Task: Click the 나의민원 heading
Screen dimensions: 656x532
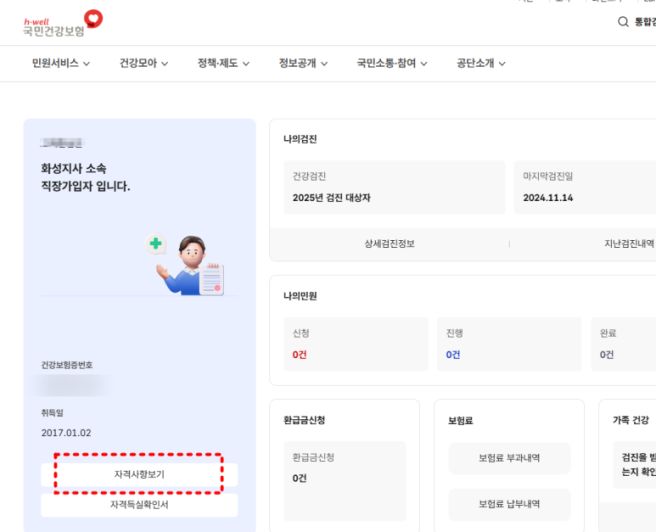Action: tap(300, 296)
